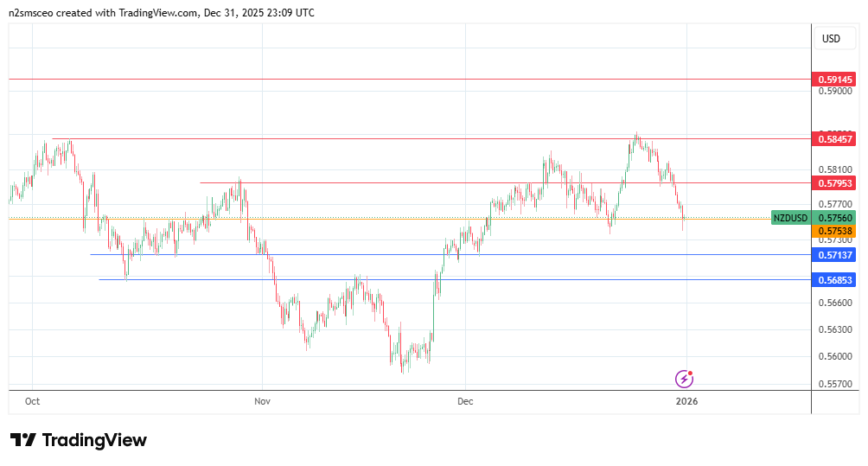The image size is (868, 466).
Task: Click the TradingView logo icon
Action: point(23,440)
